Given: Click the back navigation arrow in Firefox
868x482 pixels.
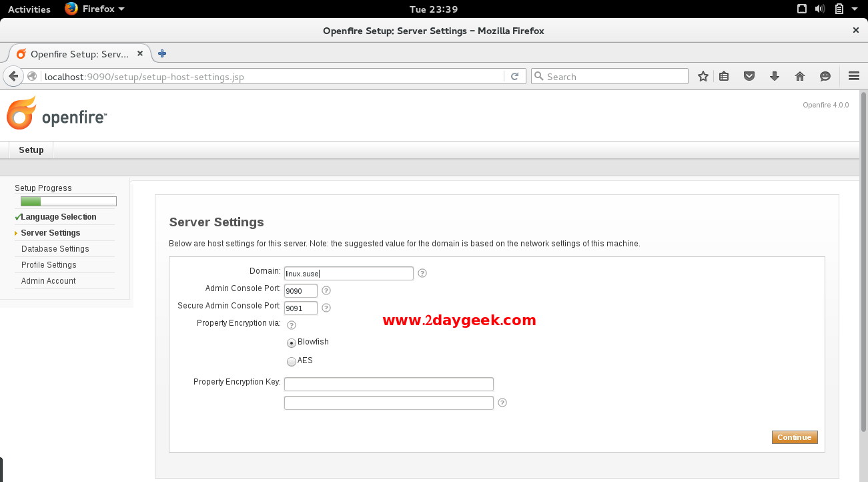Looking at the screenshot, I should point(13,76).
